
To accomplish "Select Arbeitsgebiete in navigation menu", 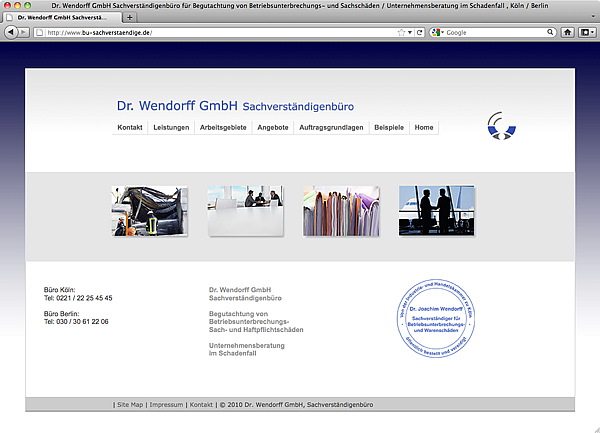I will pyautogui.click(x=223, y=128).
